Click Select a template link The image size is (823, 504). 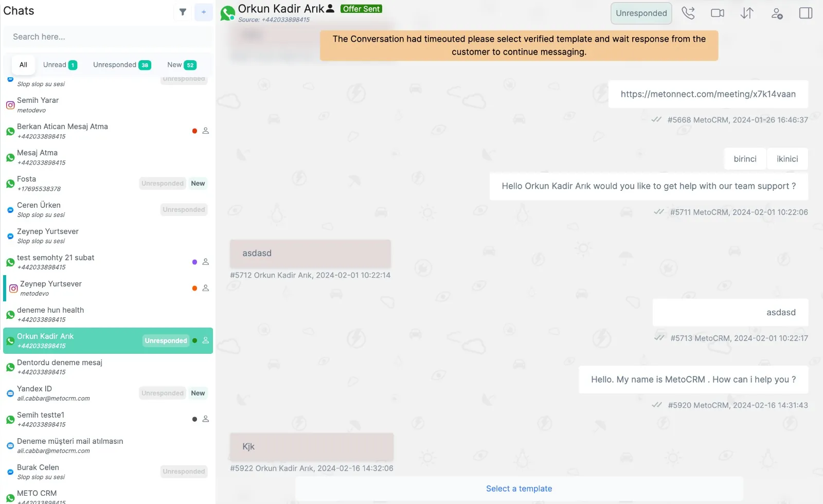point(519,489)
